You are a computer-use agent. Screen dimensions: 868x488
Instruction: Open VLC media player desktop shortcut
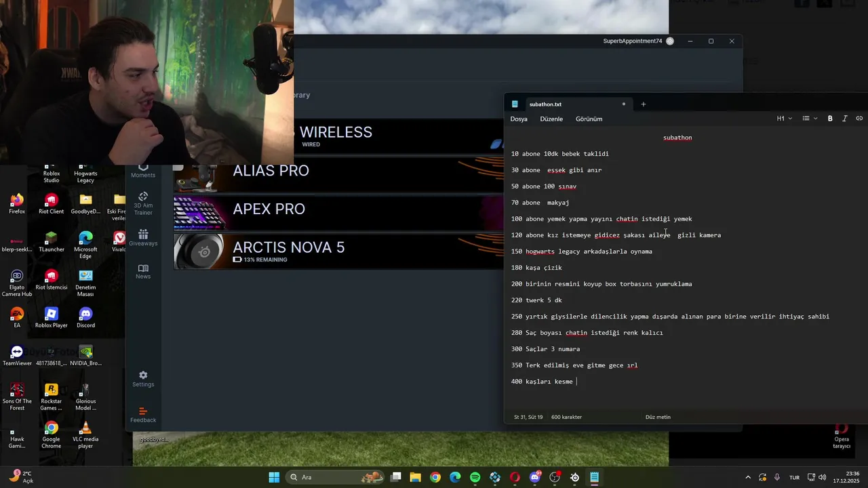click(85, 435)
